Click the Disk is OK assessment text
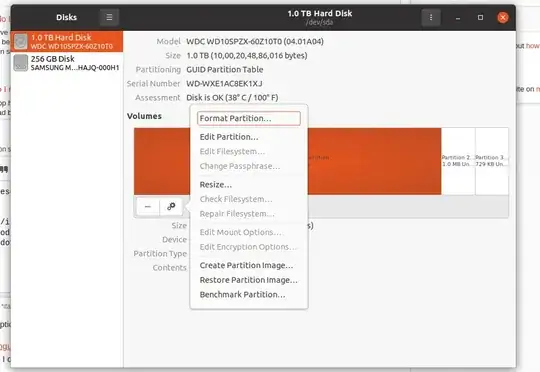The height and width of the screenshot is (372, 540). [x=232, y=98]
